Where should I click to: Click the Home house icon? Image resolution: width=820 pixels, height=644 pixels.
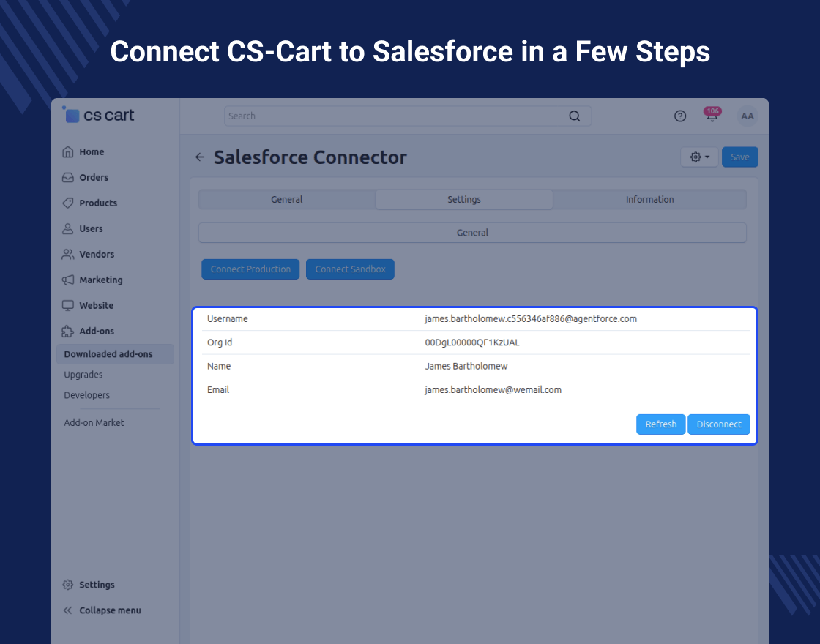tap(68, 152)
